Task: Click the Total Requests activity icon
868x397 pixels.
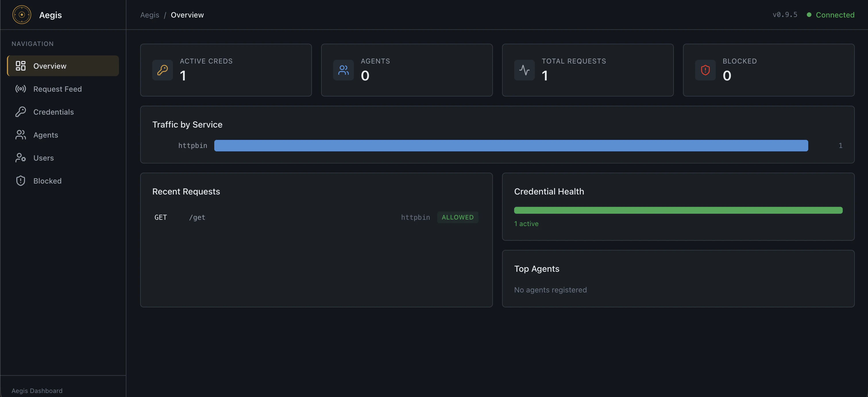Action: point(524,70)
